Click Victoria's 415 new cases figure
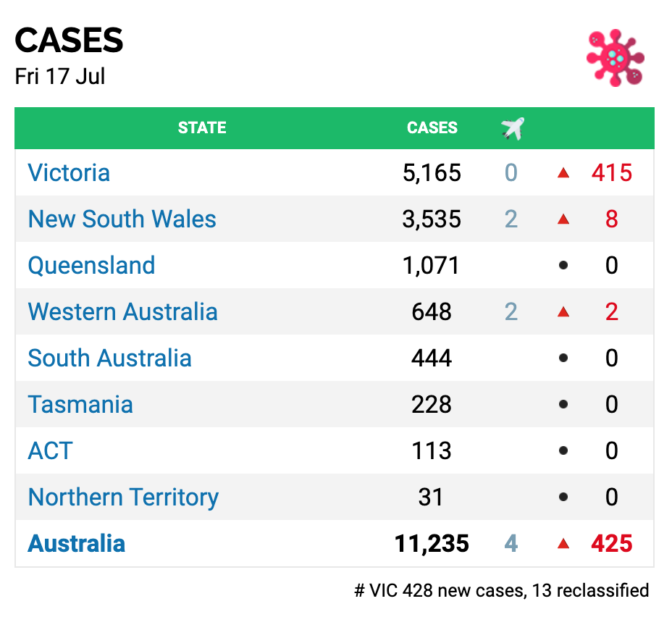The image size is (672, 617). pos(612,173)
